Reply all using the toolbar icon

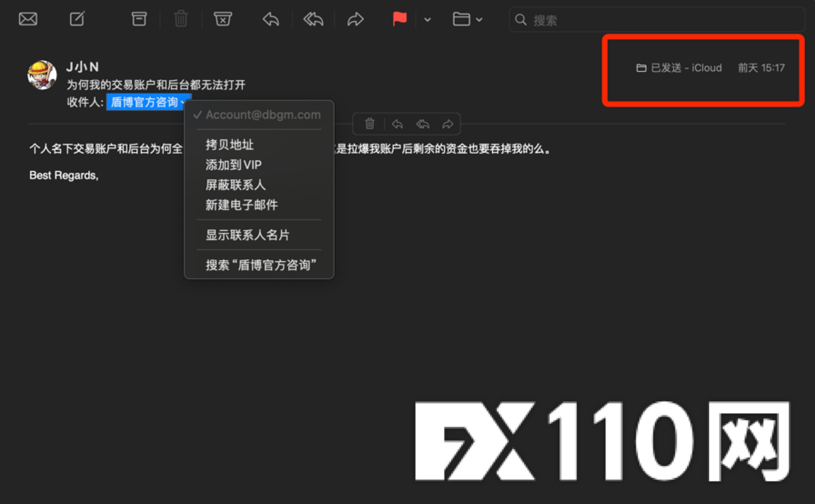click(313, 19)
